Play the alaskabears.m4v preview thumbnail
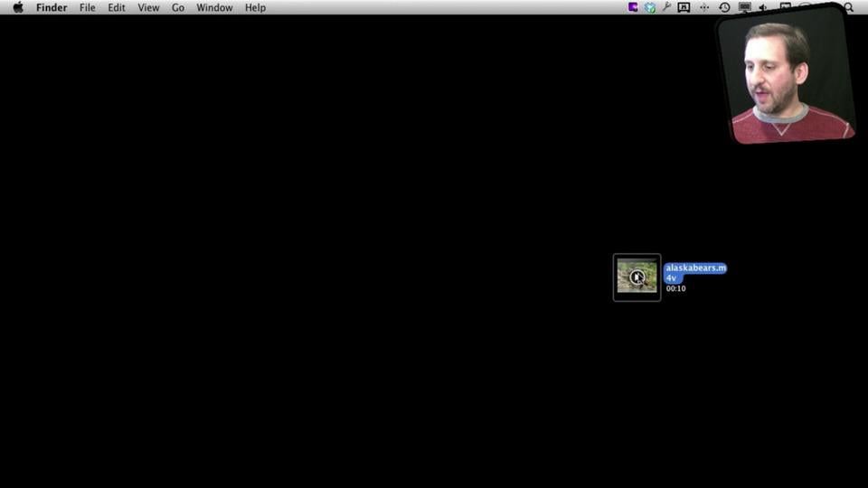This screenshot has width=868, height=488. click(x=637, y=277)
